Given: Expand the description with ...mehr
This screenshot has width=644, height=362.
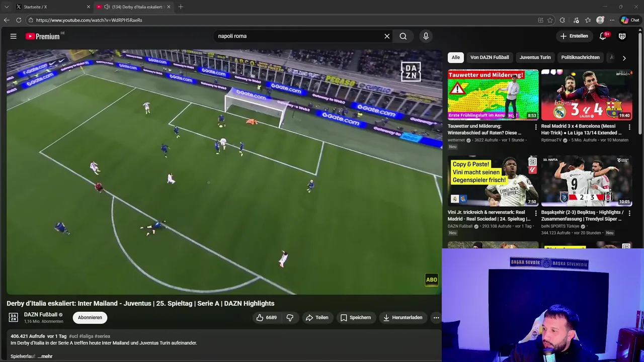Looking at the screenshot, I should click(x=45, y=356).
